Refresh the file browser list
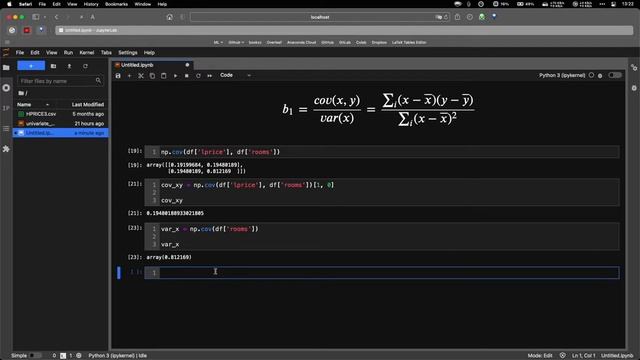The image size is (640, 360). pos(85,66)
